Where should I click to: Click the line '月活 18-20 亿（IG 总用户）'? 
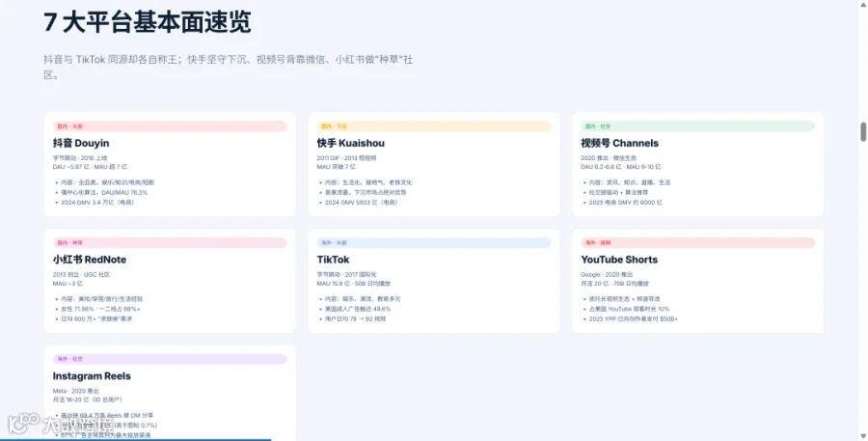(88, 400)
